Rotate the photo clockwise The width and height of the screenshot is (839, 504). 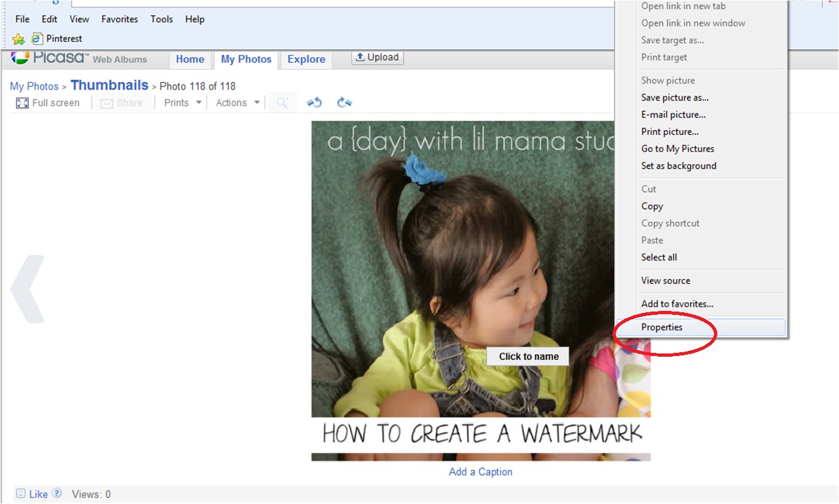(344, 102)
